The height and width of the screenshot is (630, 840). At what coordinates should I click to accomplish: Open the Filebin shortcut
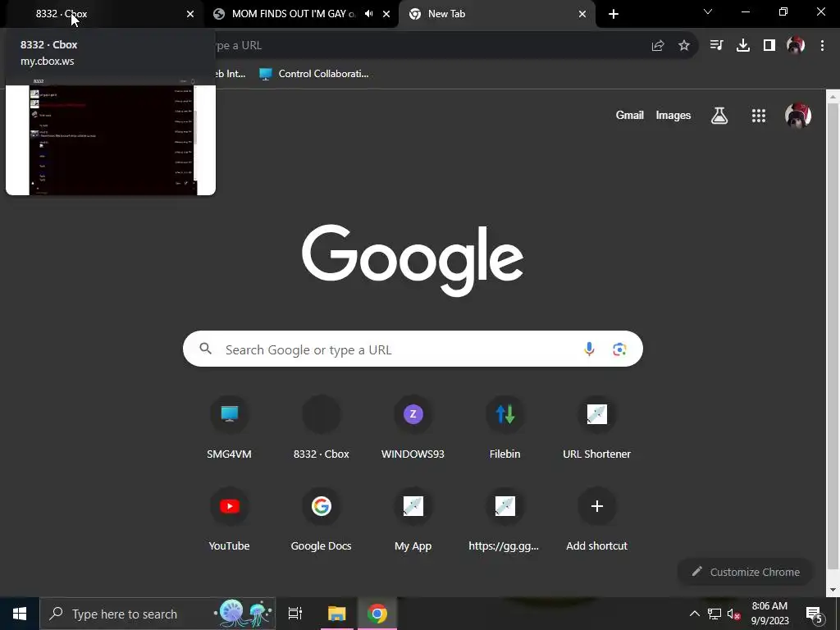(505, 427)
